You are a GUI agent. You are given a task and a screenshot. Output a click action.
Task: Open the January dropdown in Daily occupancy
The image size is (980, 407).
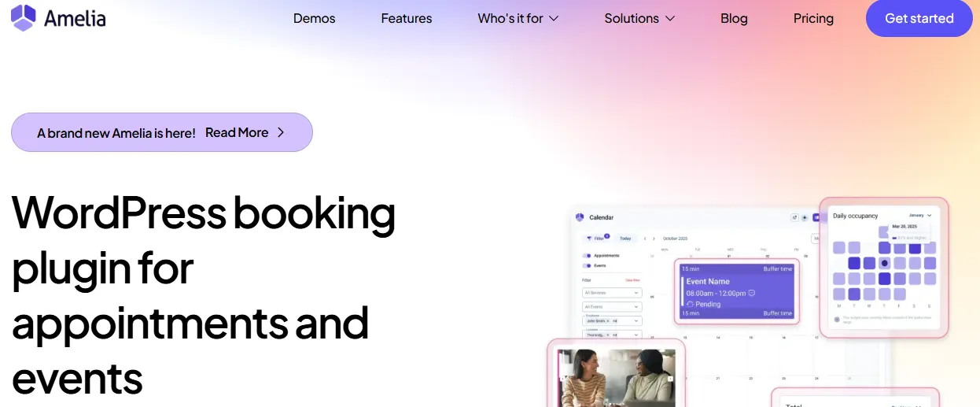tap(919, 215)
